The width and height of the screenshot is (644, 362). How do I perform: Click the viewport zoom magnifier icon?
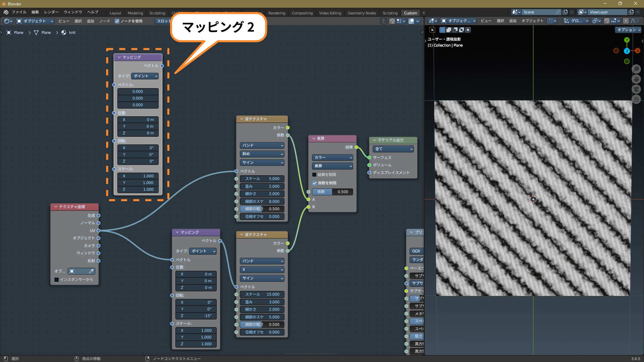[636, 69]
